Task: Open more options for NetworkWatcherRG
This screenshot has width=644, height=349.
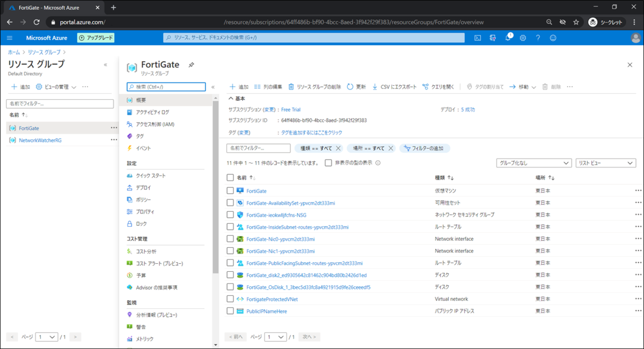Action: coord(113,140)
